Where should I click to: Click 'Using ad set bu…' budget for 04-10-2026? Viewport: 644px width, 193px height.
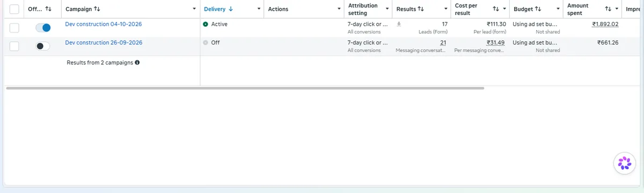[535, 24]
